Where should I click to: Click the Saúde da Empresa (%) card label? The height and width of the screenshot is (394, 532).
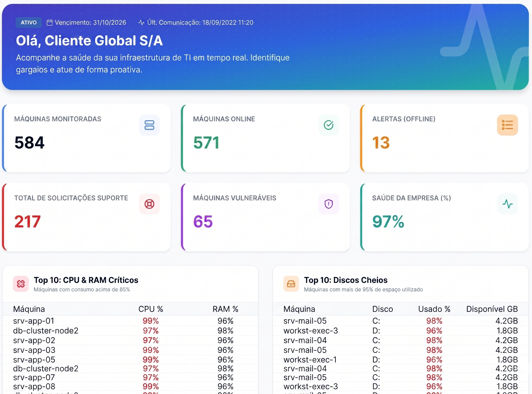(412, 198)
